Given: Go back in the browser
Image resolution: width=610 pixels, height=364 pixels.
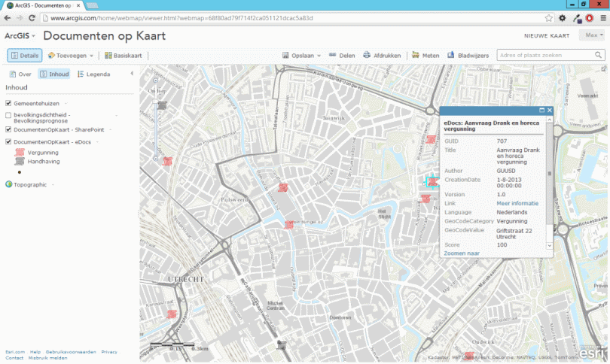Looking at the screenshot, I should point(8,18).
